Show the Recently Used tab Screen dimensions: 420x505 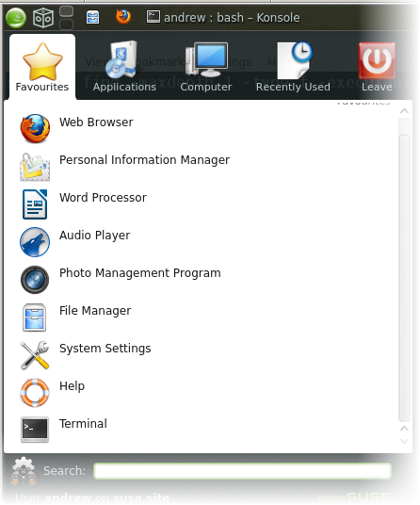(x=293, y=67)
